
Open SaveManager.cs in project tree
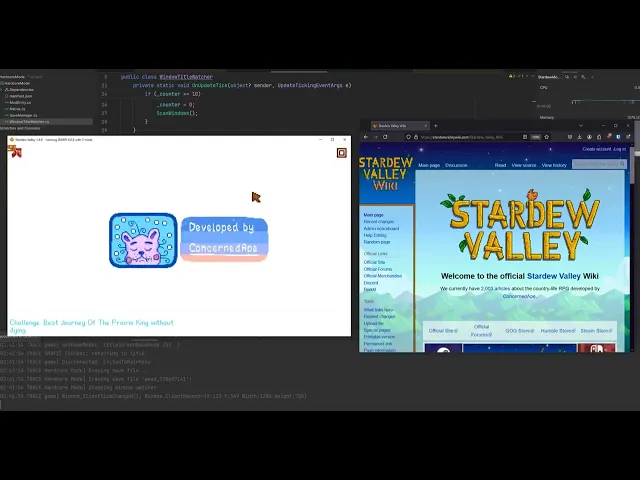tap(23, 116)
